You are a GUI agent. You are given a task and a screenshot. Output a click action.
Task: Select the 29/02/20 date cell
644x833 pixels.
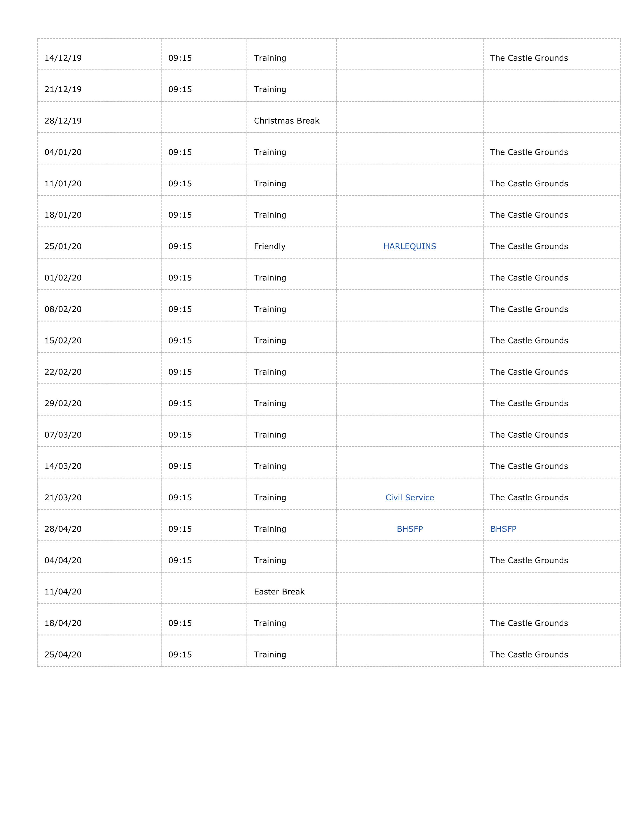63,403
